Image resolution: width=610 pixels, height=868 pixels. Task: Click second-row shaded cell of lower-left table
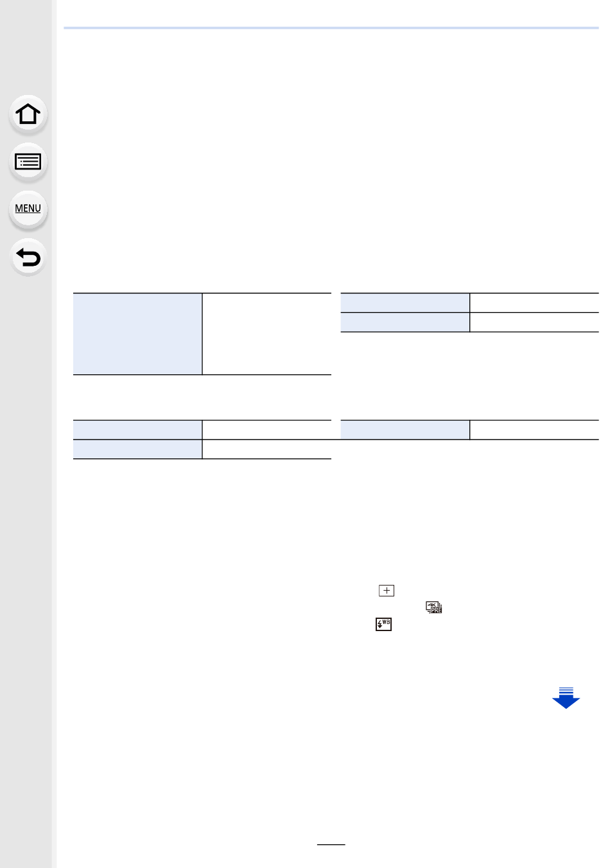pos(137,449)
